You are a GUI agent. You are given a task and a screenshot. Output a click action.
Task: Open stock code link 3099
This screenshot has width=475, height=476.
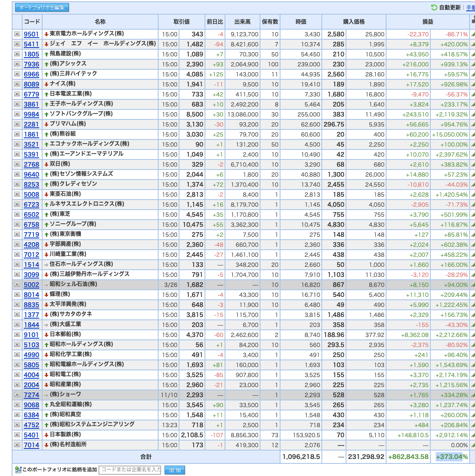coord(31,275)
